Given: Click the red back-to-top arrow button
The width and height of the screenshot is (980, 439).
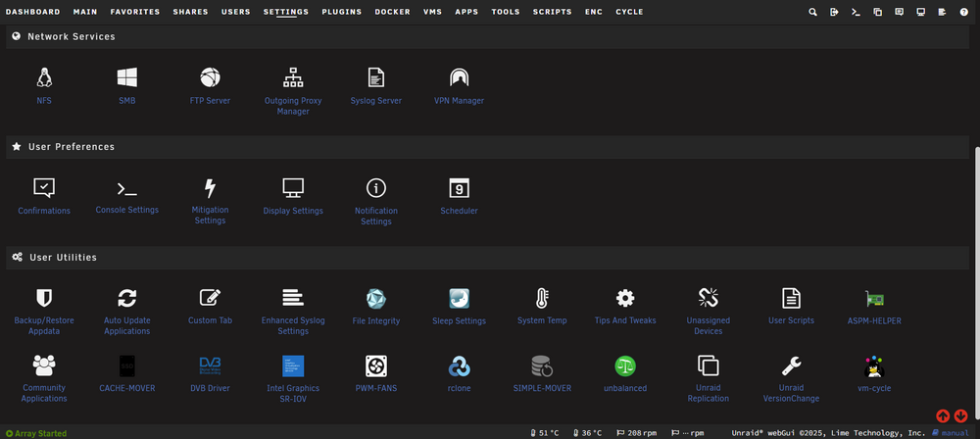Looking at the screenshot, I should coord(943,415).
